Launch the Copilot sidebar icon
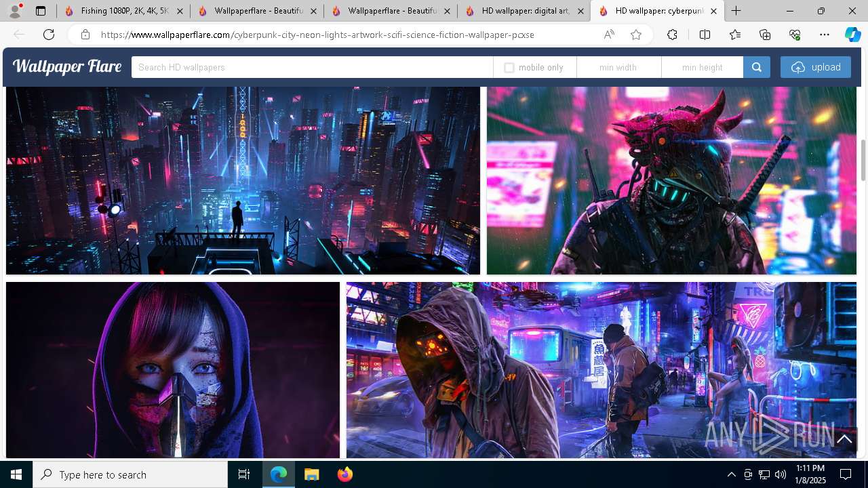The width and height of the screenshot is (868, 488). pyautogui.click(x=853, y=35)
